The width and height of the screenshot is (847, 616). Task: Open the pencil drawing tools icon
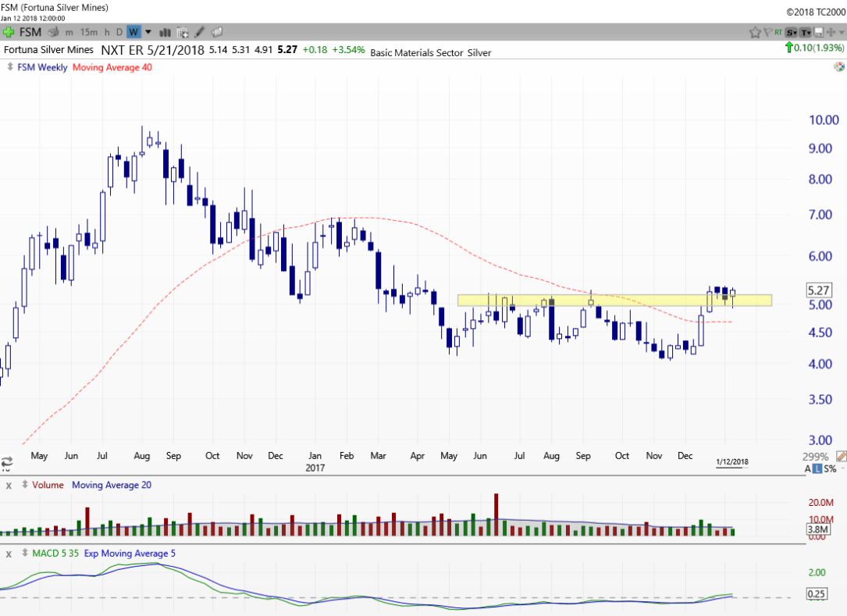[200, 32]
